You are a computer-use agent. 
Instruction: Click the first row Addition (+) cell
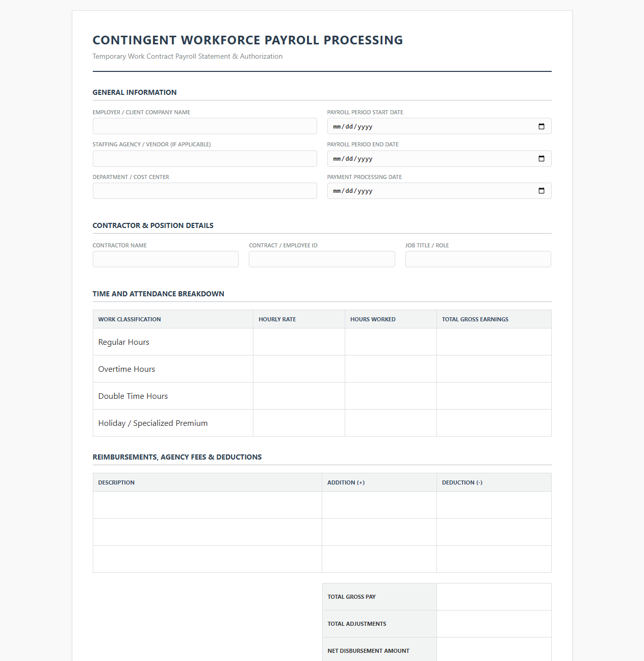(x=379, y=505)
